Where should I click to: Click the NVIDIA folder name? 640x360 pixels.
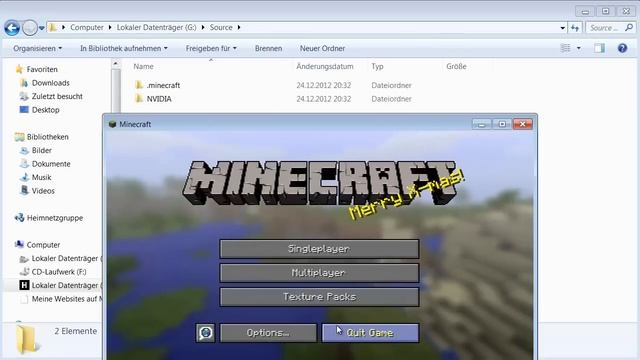click(159, 99)
